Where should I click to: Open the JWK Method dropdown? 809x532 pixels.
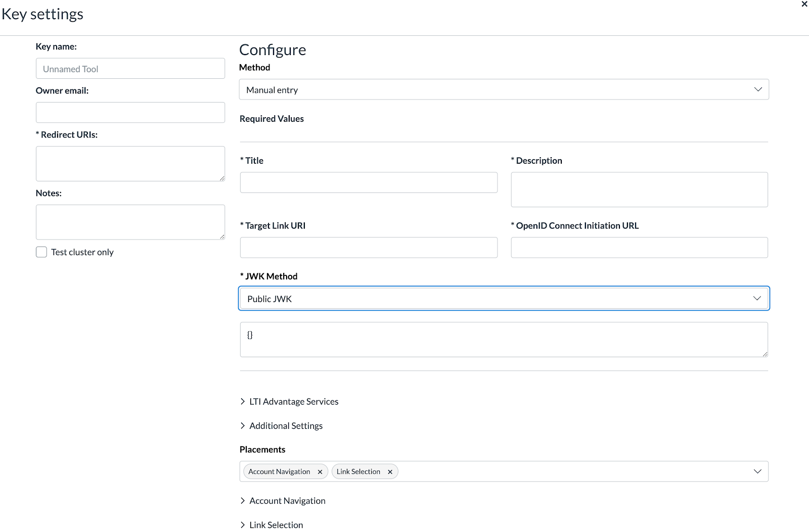click(504, 299)
